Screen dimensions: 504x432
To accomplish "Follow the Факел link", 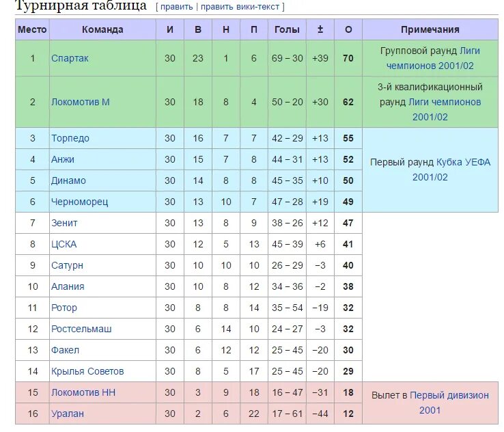I will tap(66, 350).
